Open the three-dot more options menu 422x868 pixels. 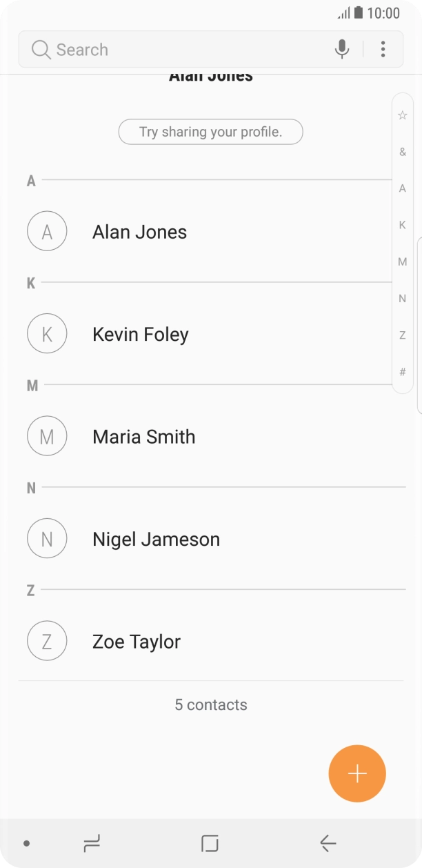tap(383, 49)
